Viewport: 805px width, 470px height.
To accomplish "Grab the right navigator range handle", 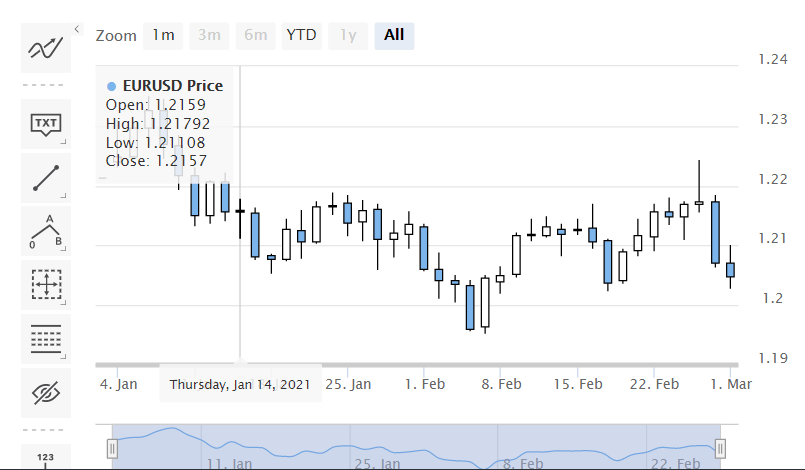I will click(720, 448).
